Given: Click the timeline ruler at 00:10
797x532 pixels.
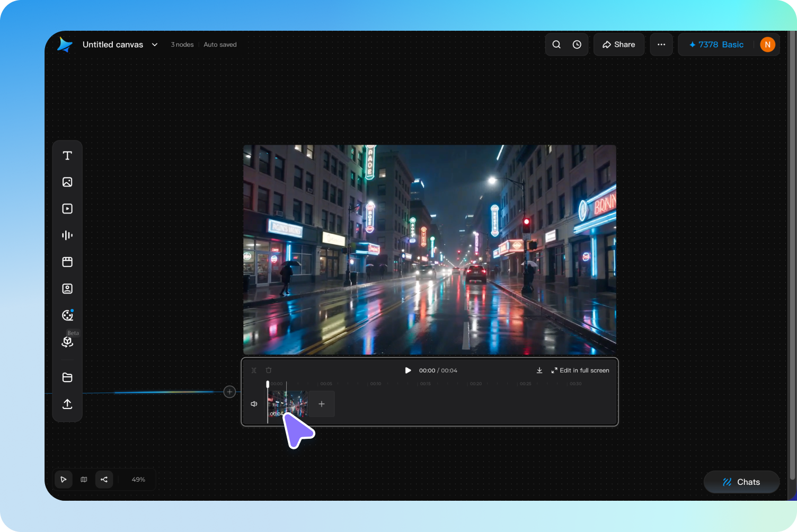Looking at the screenshot, I should (376, 384).
